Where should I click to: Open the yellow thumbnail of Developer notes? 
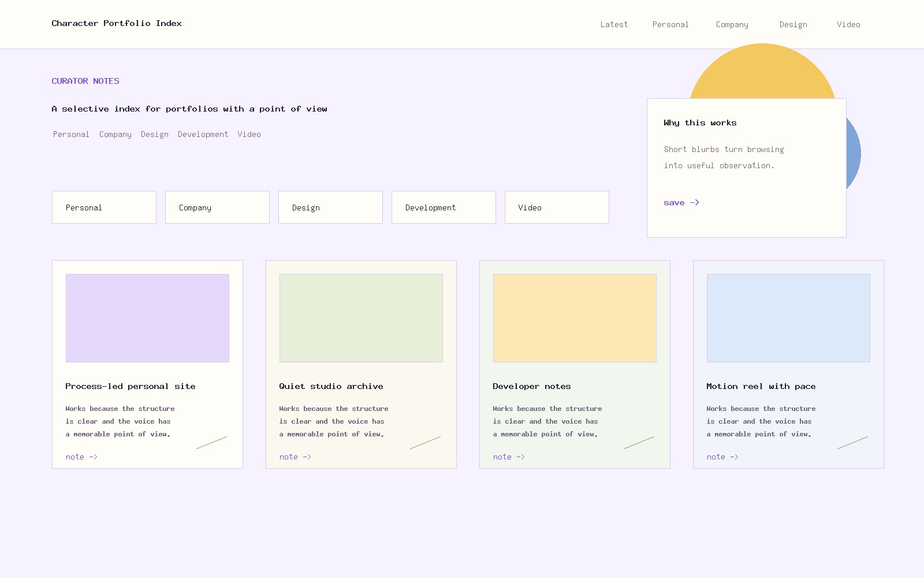[x=575, y=318]
